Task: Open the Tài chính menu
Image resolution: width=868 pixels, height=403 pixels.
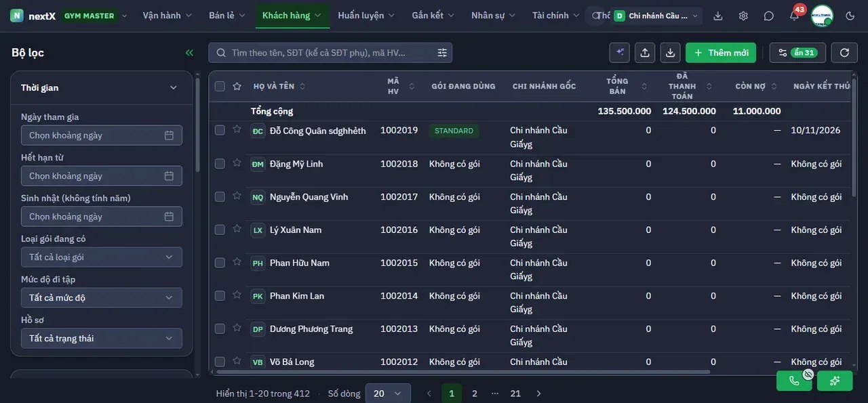Action: tap(556, 16)
